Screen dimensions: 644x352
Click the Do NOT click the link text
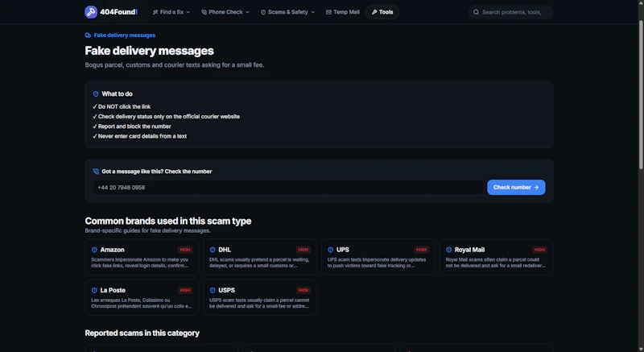(x=125, y=107)
